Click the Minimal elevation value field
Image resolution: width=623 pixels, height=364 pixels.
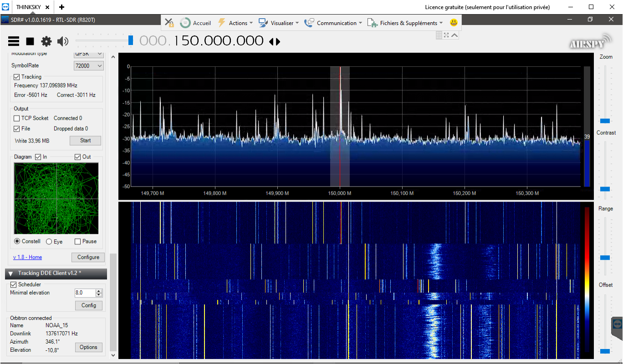[x=85, y=293]
